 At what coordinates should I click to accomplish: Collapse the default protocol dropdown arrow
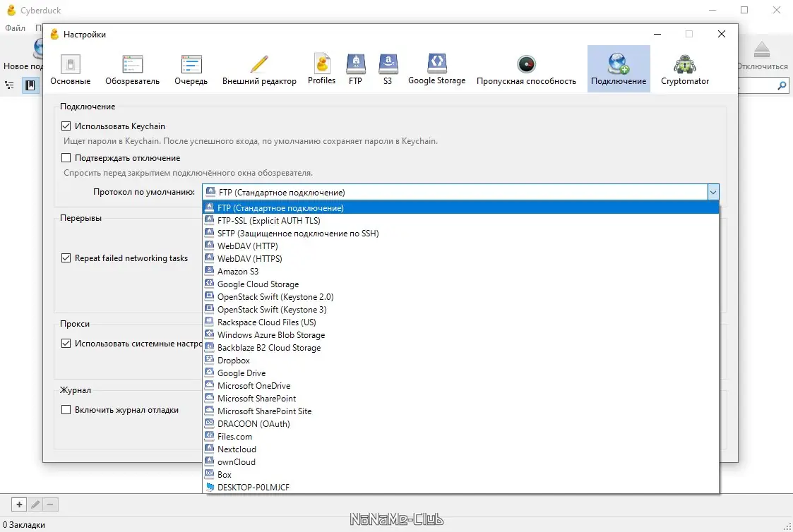coord(713,192)
